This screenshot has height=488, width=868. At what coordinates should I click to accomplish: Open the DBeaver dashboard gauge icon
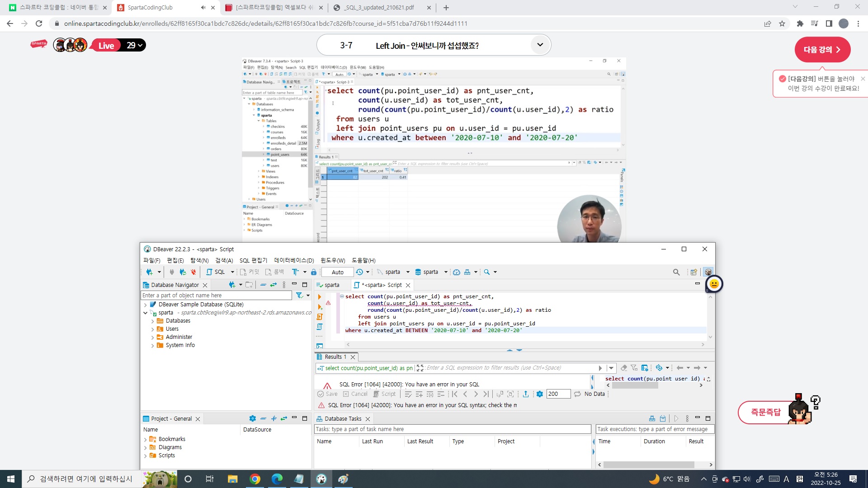pyautogui.click(x=457, y=272)
